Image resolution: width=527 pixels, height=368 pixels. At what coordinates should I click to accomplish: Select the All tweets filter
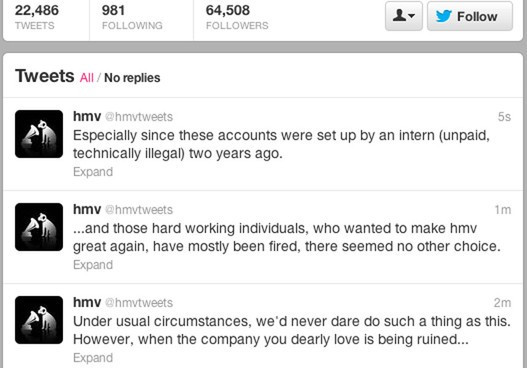[x=87, y=78]
